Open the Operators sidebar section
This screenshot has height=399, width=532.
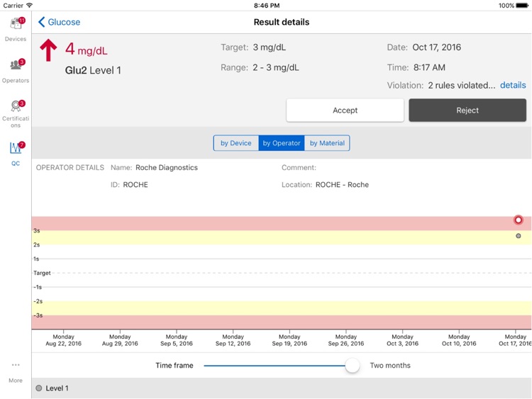tap(16, 71)
